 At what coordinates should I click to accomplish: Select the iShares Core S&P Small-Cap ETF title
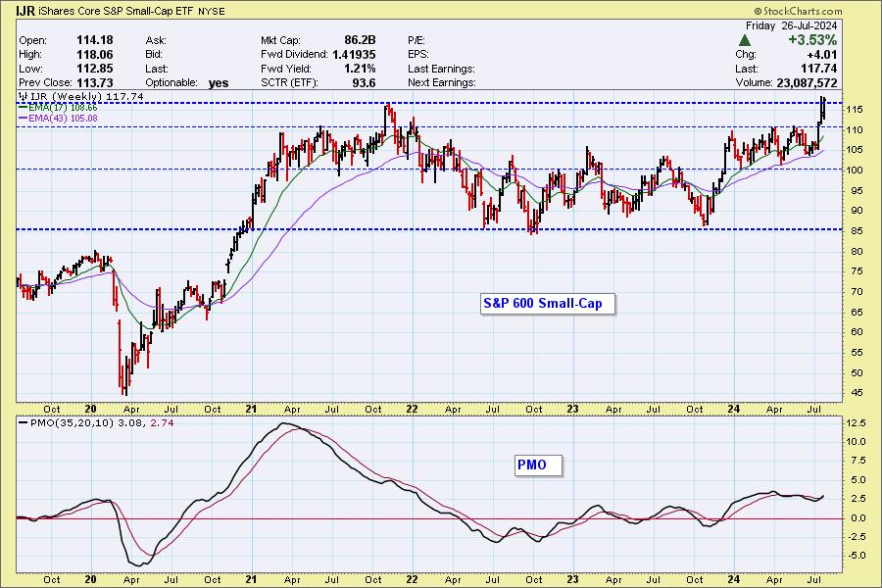116,11
